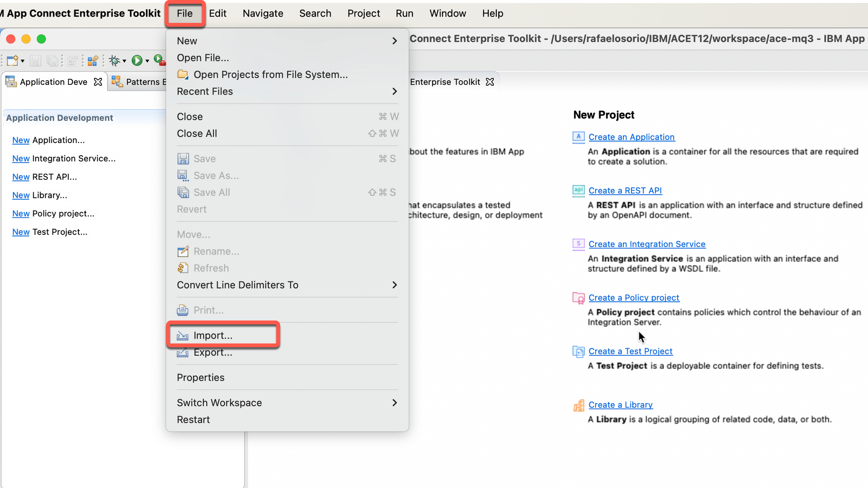Click the Debug bug icon

point(115,61)
